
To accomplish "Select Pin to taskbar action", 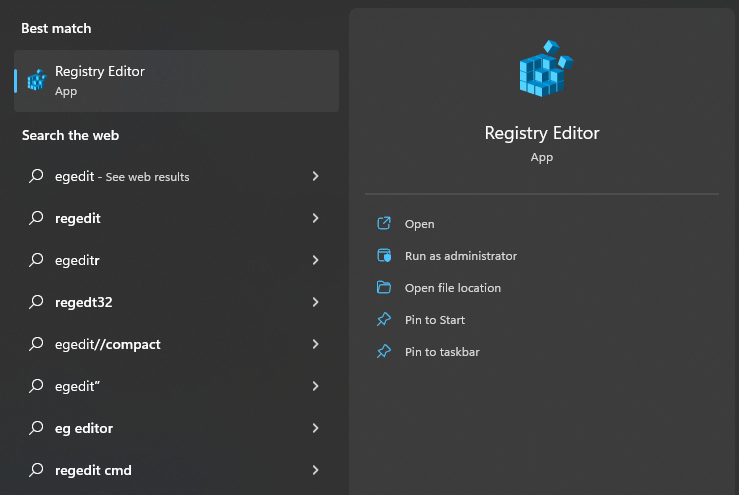I will [x=442, y=352].
